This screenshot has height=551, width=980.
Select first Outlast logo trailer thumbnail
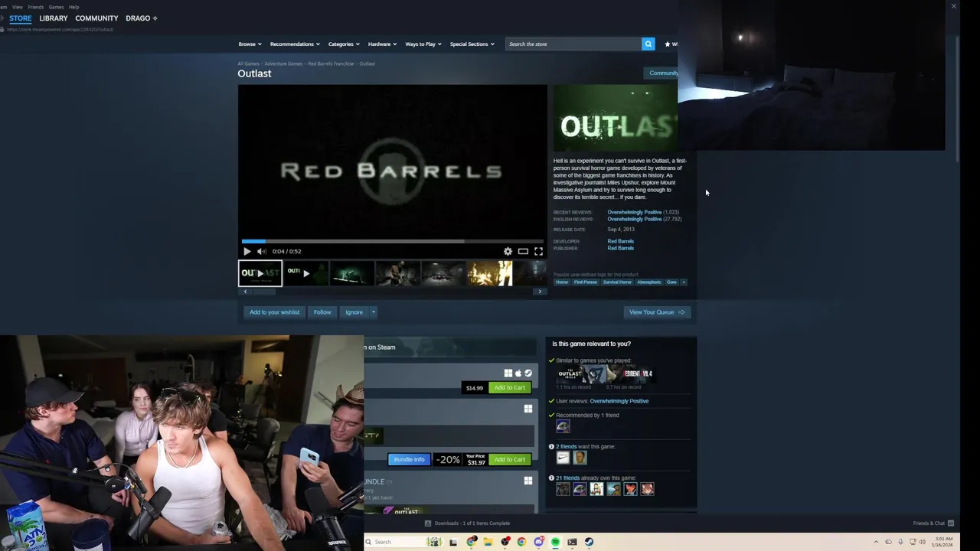pyautogui.click(x=260, y=273)
